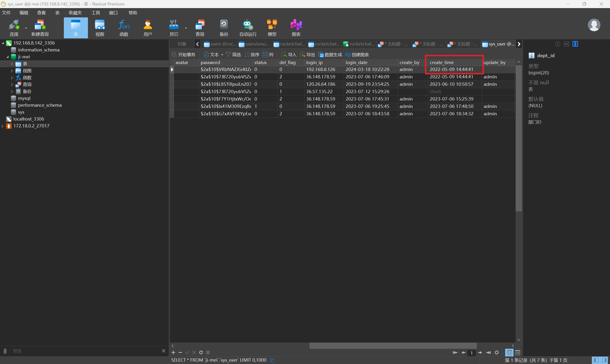Open the 工具 menu
610x364 pixels.
95,13
